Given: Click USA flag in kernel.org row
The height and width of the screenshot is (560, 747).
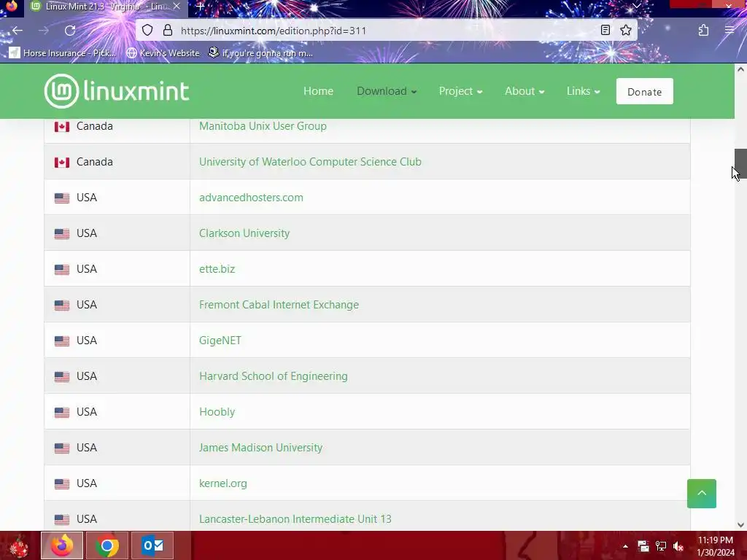Looking at the screenshot, I should tap(62, 484).
